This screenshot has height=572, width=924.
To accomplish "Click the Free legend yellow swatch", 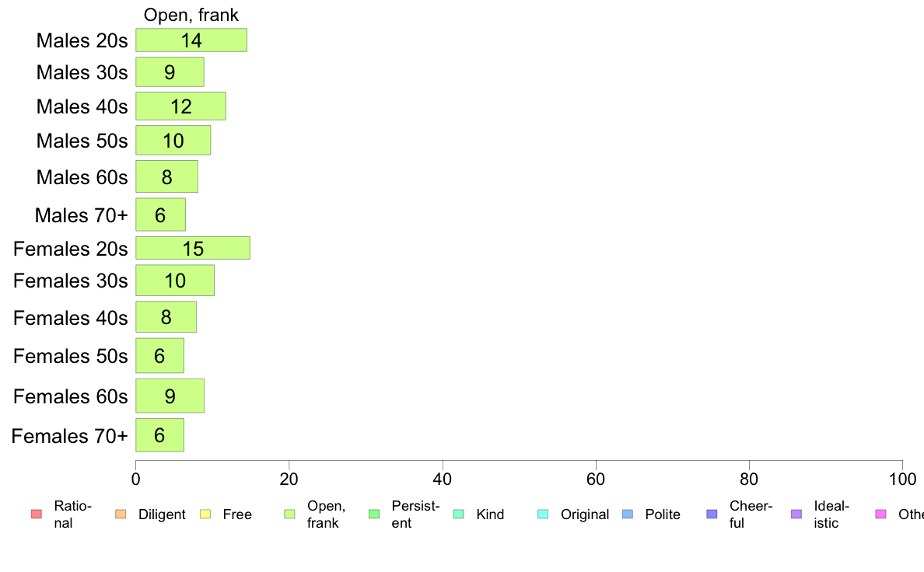I will point(205,514).
